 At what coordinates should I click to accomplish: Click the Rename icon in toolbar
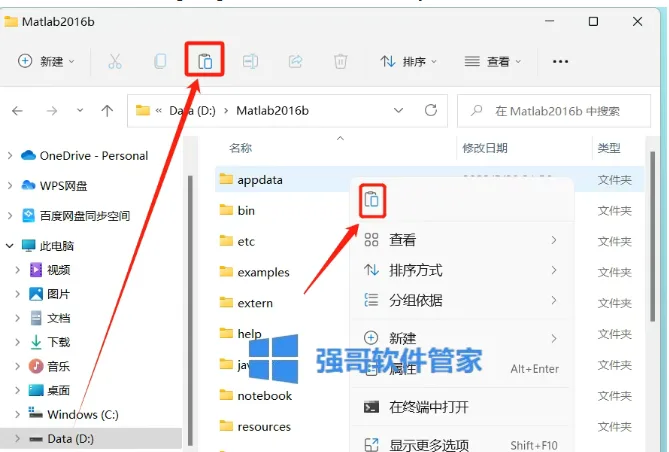[x=250, y=61]
